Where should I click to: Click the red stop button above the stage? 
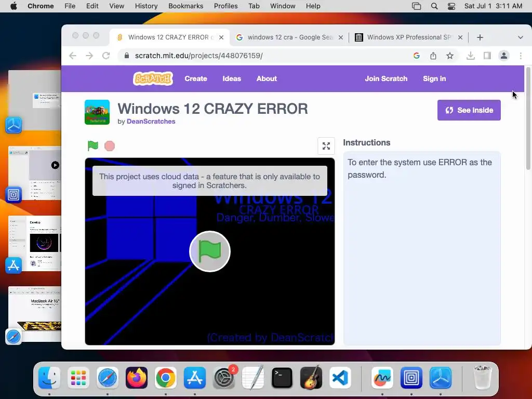tap(109, 146)
